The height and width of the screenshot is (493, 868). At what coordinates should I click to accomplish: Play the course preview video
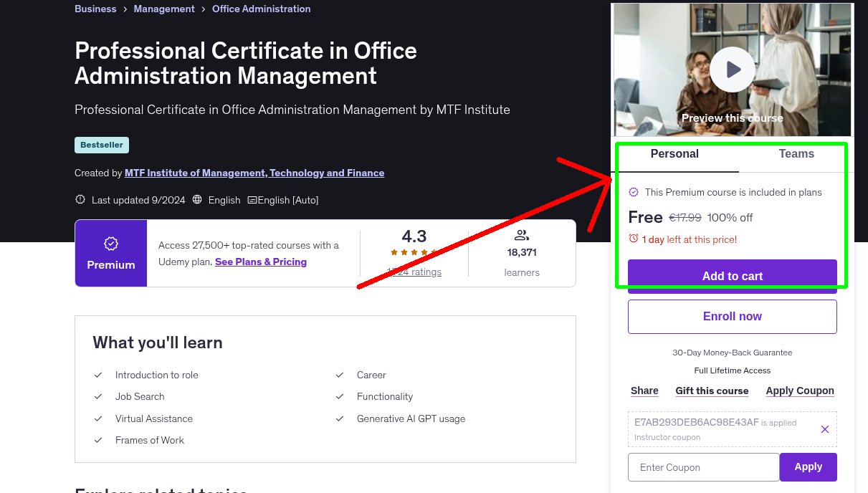732,69
